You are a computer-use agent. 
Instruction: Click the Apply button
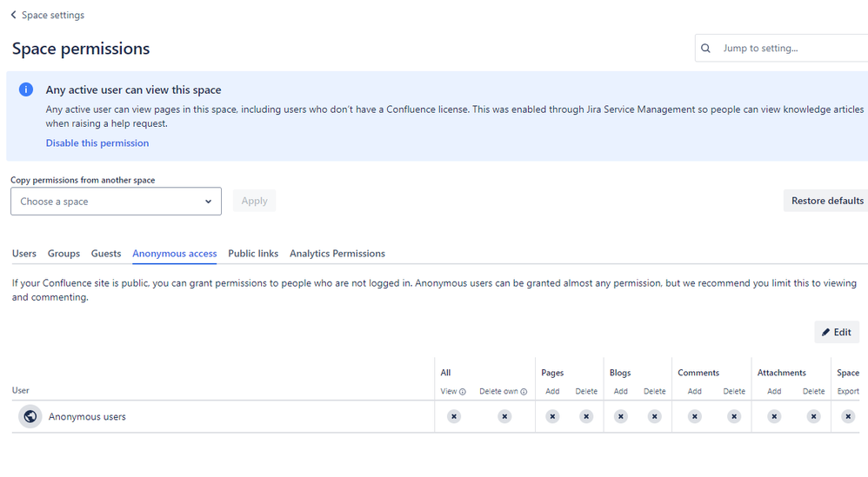pyautogui.click(x=254, y=201)
